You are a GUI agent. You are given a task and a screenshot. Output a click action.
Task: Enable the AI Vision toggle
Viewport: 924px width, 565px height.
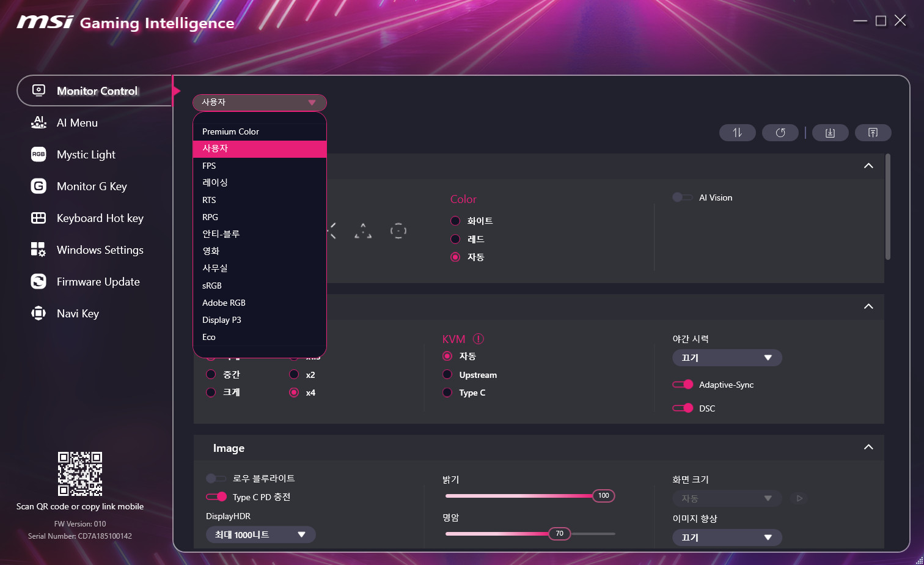(682, 198)
